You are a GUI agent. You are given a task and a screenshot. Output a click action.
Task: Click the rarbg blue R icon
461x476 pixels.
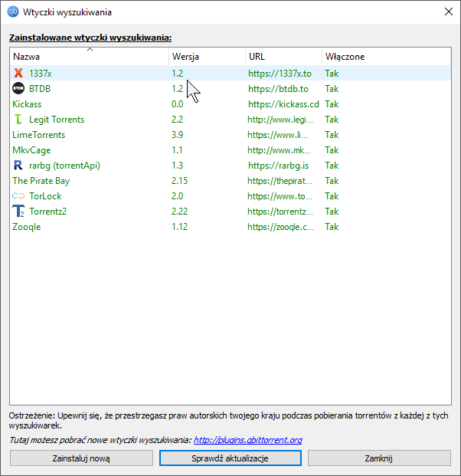pyautogui.click(x=18, y=166)
